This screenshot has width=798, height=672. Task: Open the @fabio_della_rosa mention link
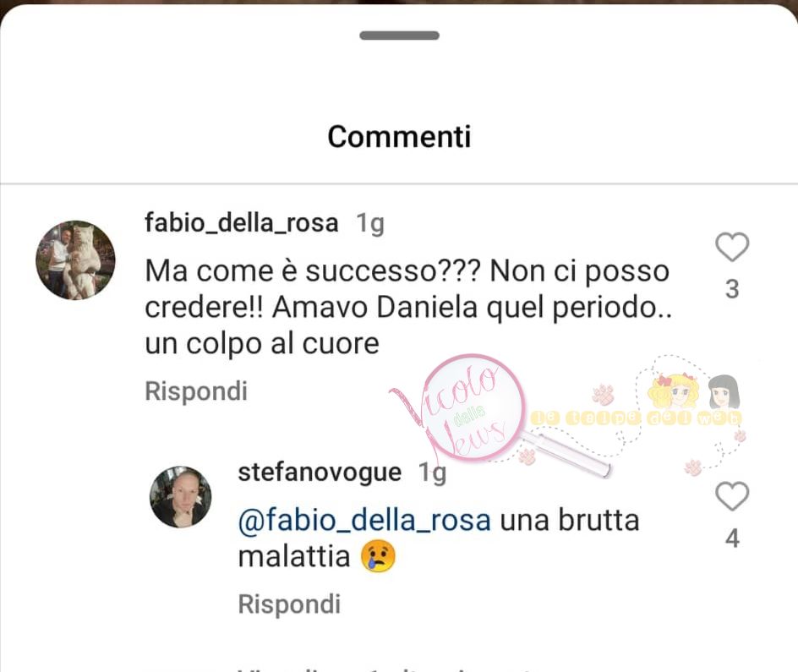pos(364,521)
